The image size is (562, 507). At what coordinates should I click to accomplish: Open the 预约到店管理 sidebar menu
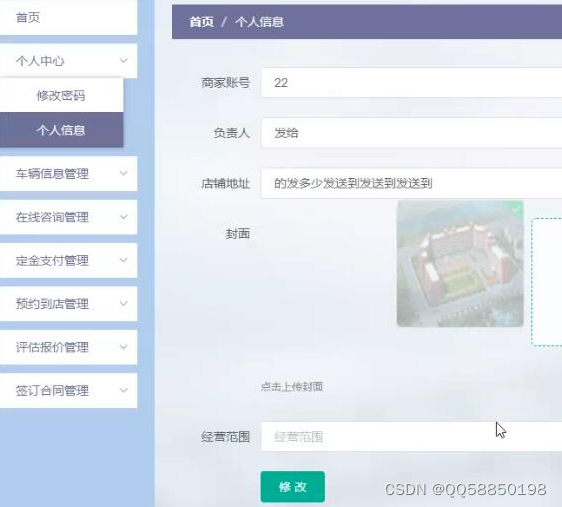point(68,303)
